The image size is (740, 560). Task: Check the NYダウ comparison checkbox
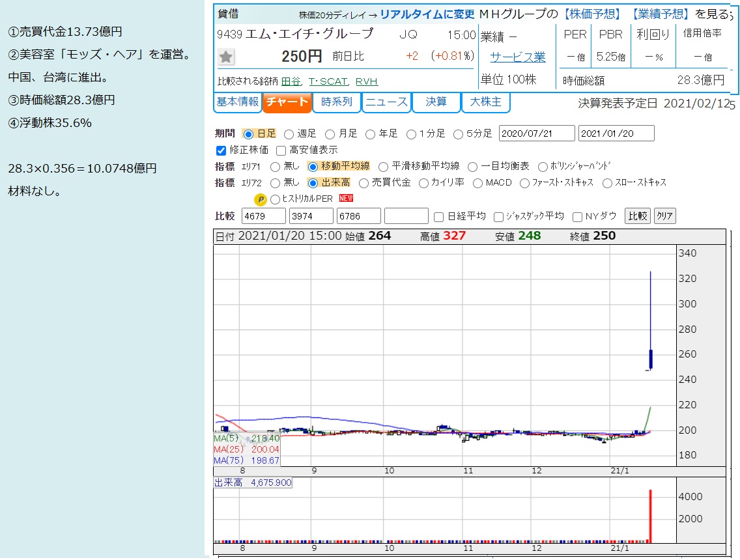point(576,217)
